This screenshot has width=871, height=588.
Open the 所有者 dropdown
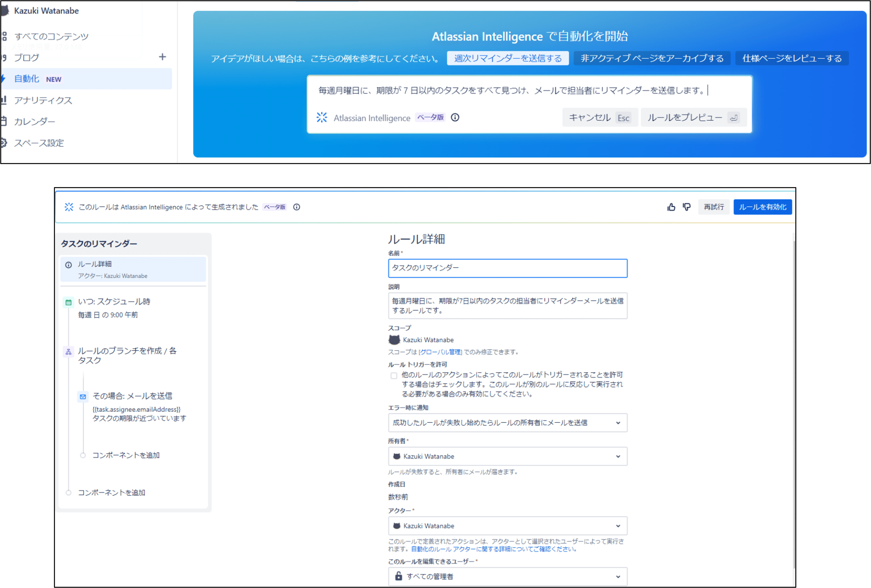[507, 456]
